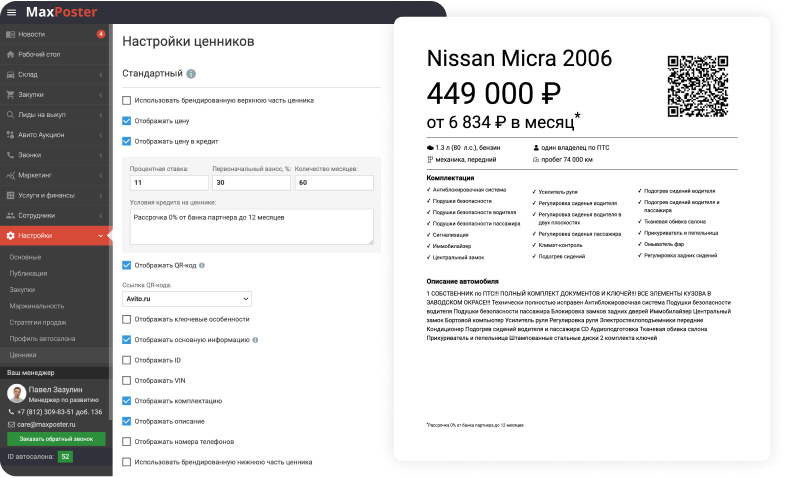
Task: Expand the Звонки submenu arrow
Action: (101, 155)
